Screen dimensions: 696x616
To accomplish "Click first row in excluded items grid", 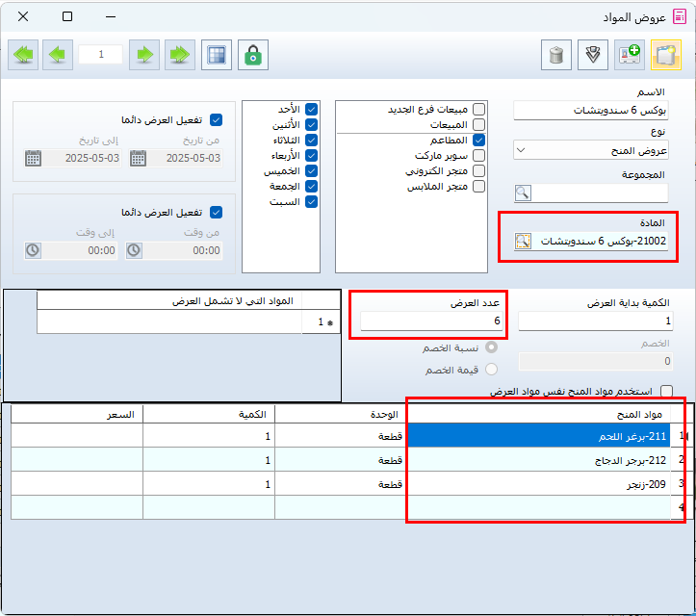I will pyautogui.click(x=169, y=321).
